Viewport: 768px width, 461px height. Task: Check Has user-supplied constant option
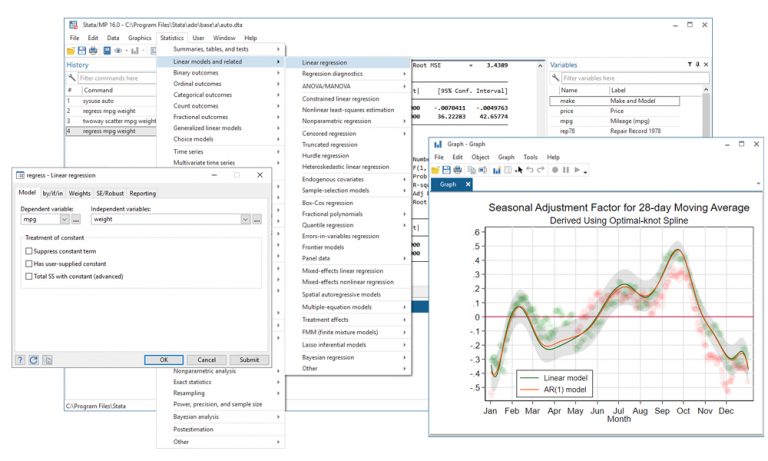[28, 264]
